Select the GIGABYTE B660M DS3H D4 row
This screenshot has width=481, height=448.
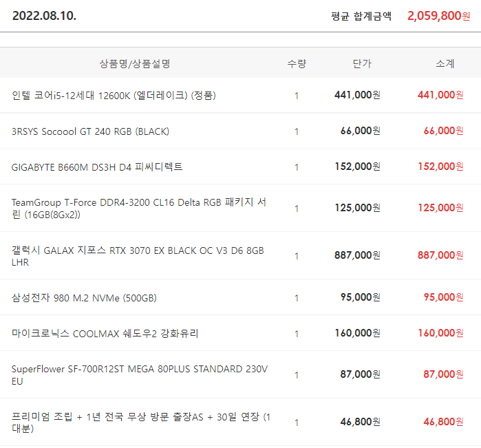pyautogui.click(x=97, y=167)
